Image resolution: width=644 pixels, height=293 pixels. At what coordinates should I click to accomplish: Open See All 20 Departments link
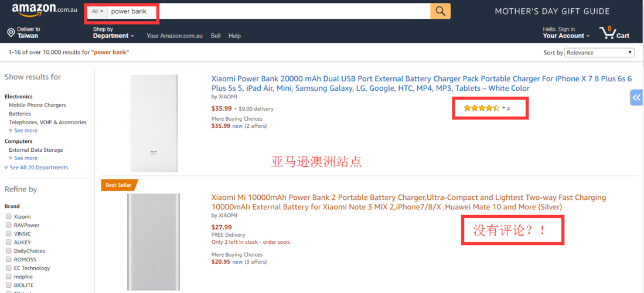tap(36, 168)
